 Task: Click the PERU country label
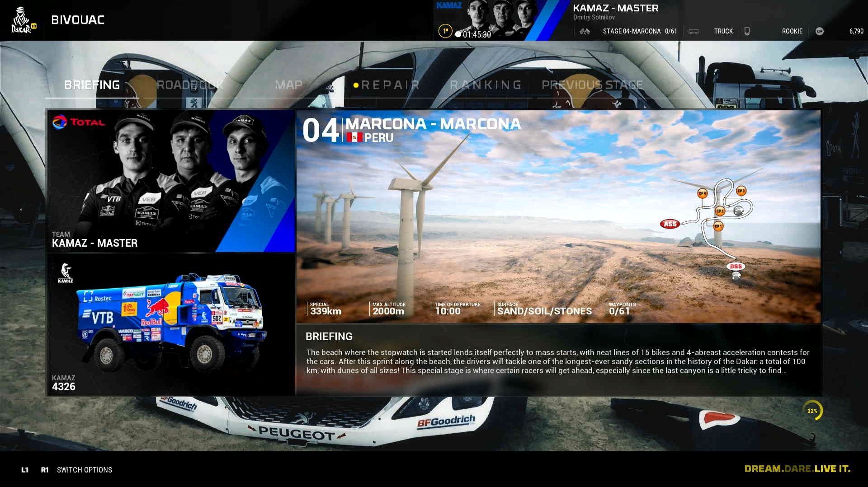379,138
